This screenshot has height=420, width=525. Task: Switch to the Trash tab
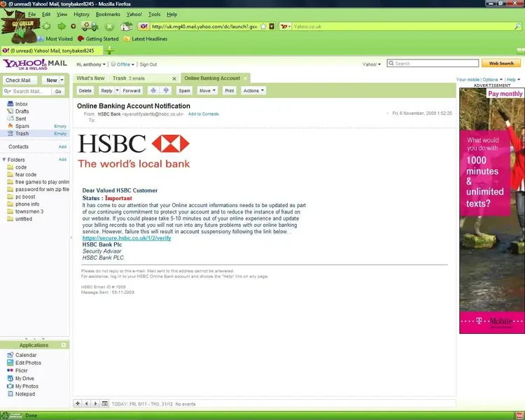click(x=129, y=78)
